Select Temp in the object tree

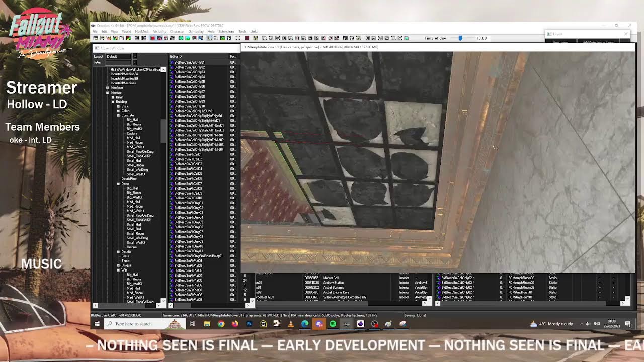tap(125, 261)
